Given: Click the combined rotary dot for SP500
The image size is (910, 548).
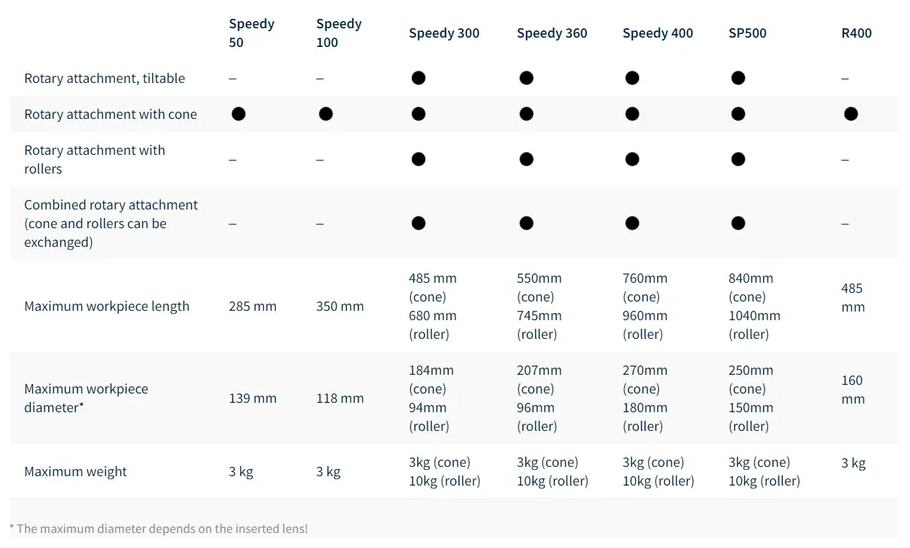Looking at the screenshot, I should click(738, 223).
